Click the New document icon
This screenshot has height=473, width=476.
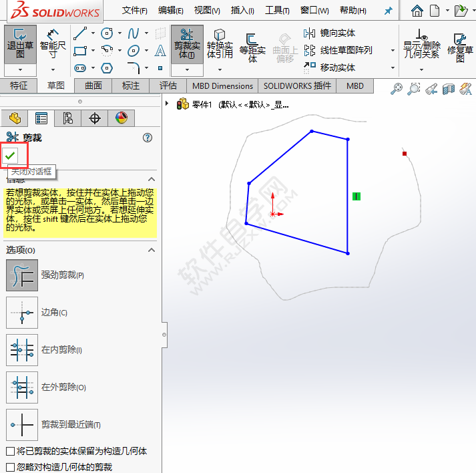pyautogui.click(x=435, y=11)
